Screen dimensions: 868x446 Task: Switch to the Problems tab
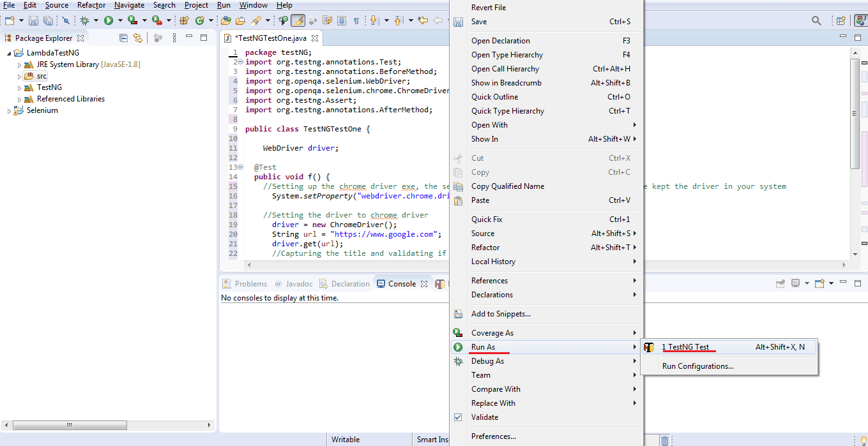(x=250, y=284)
